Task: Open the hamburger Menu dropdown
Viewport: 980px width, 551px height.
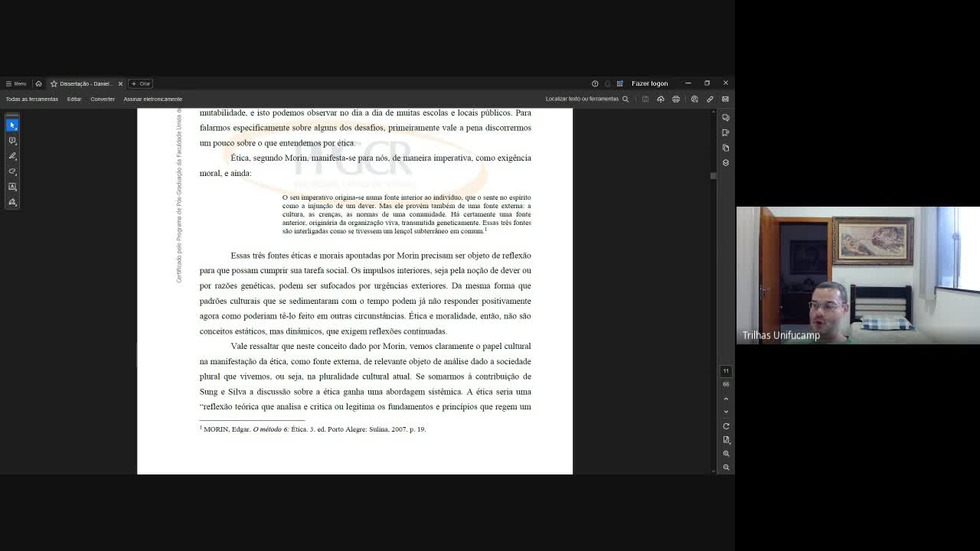Action: point(14,83)
